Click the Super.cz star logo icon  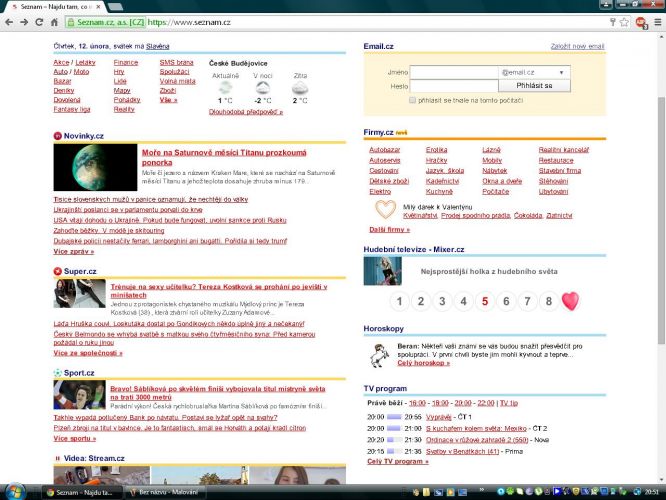point(58,271)
